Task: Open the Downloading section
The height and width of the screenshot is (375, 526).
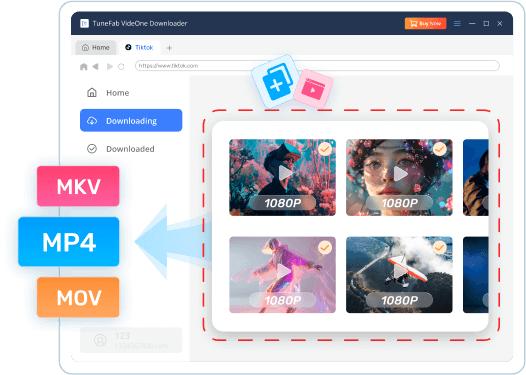Action: coord(131,120)
